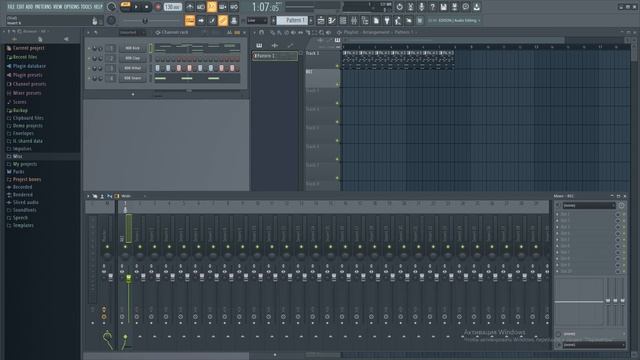
Task: Open the Pattern 1 selector
Action: 293,20
